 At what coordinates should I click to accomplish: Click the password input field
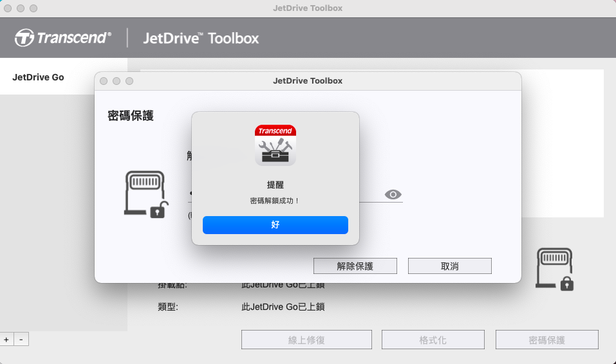coord(295,194)
